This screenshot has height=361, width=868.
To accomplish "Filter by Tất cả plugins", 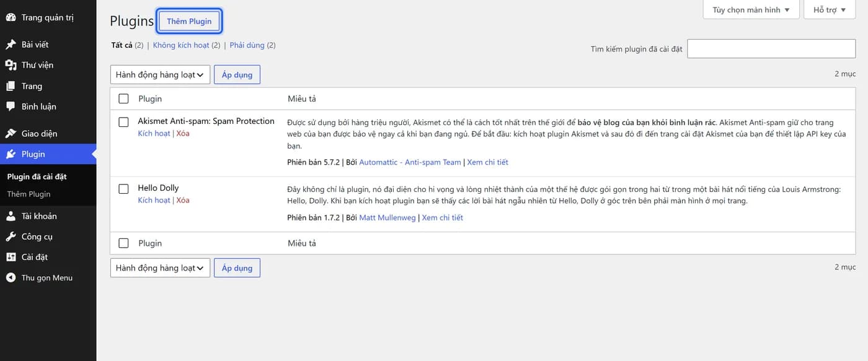I will (x=122, y=45).
